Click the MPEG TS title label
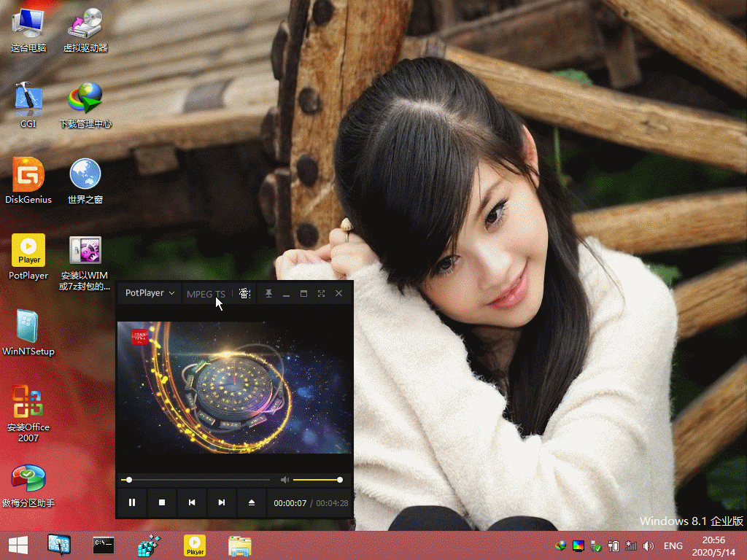Screen dimensions: 747x560 tap(206, 294)
